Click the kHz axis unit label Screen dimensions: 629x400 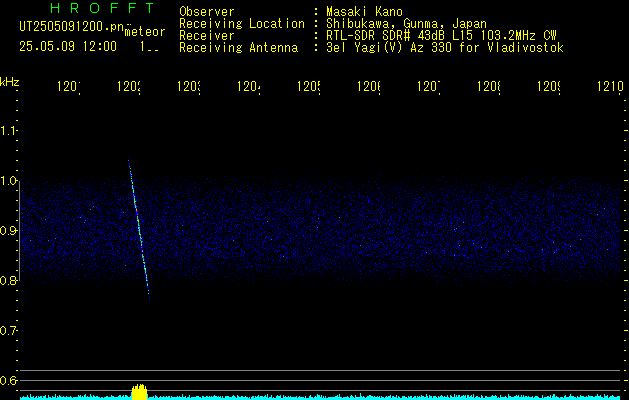pos(10,82)
